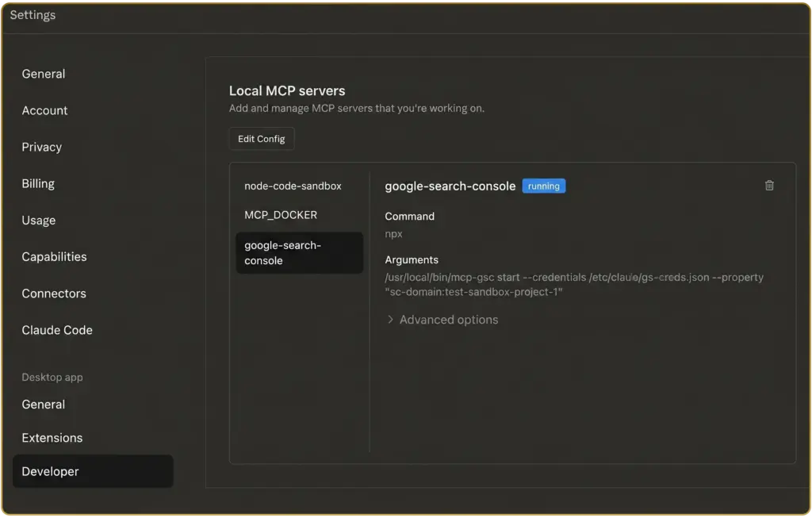Click 'Add and manage MCP servers' description
The width and height of the screenshot is (812, 518).
357,108
